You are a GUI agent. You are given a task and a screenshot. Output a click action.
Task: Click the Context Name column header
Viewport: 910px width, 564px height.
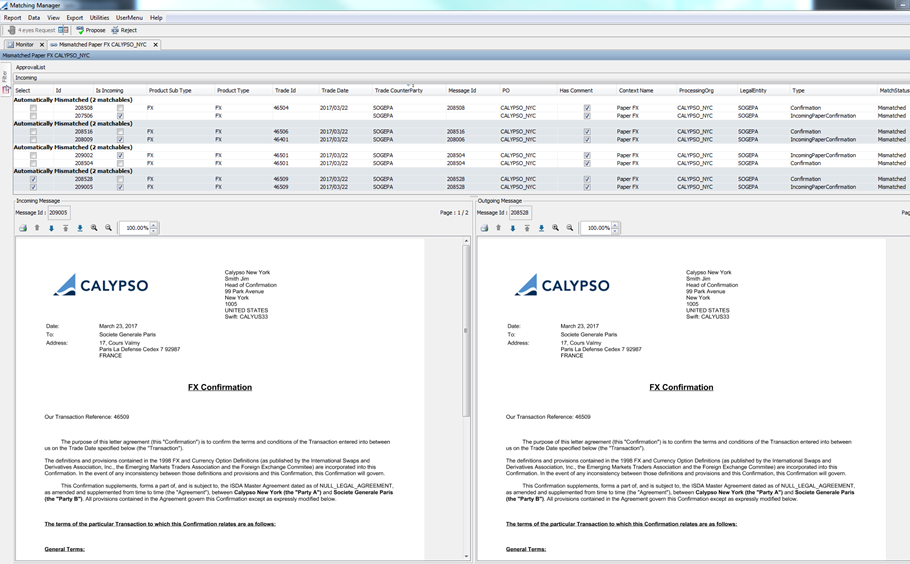point(647,91)
